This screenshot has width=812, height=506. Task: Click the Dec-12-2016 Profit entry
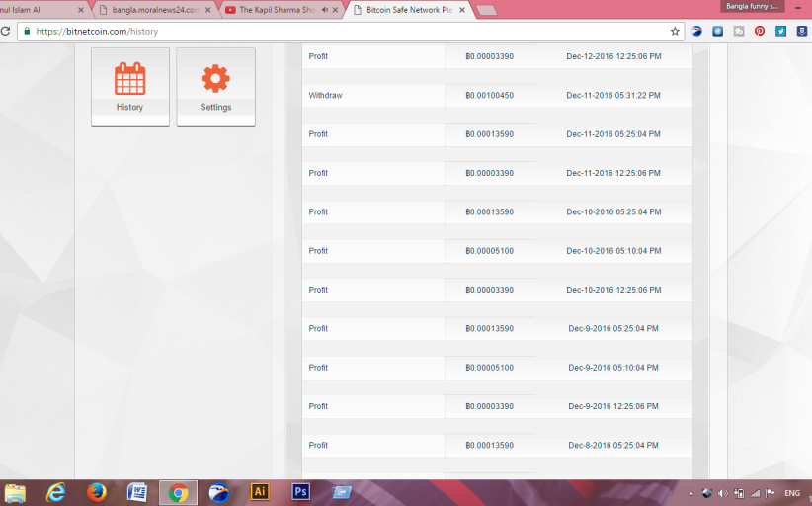(497, 56)
